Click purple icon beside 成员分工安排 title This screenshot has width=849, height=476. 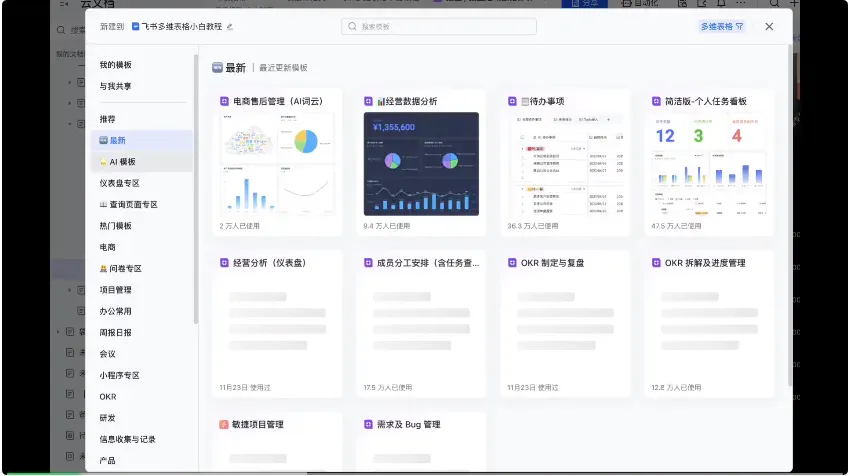(x=368, y=263)
